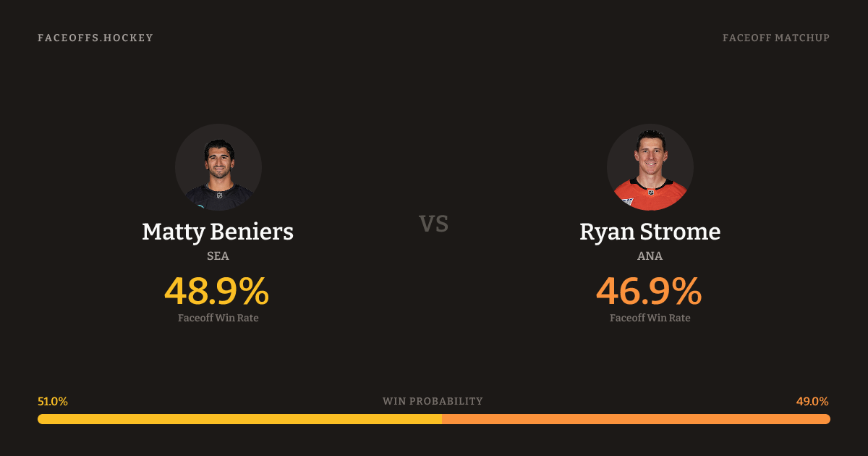Click the NHL shield on Strome's jersey collar
The image size is (868, 456).
(x=650, y=192)
